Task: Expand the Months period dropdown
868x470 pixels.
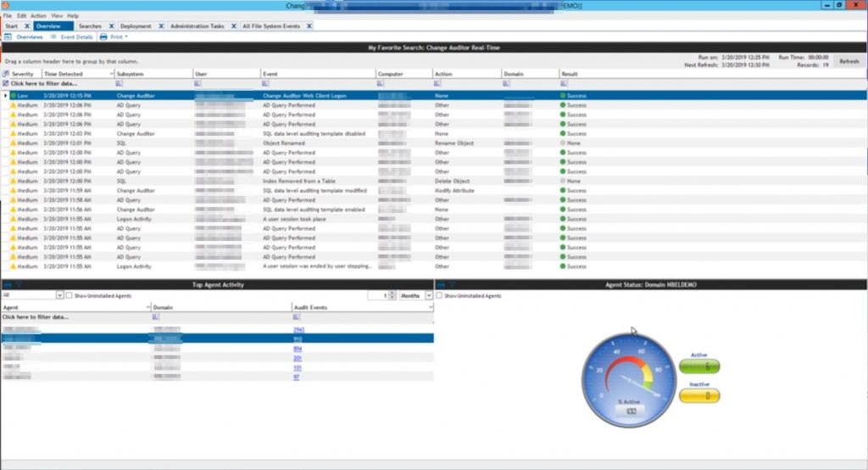Action: tap(428, 295)
